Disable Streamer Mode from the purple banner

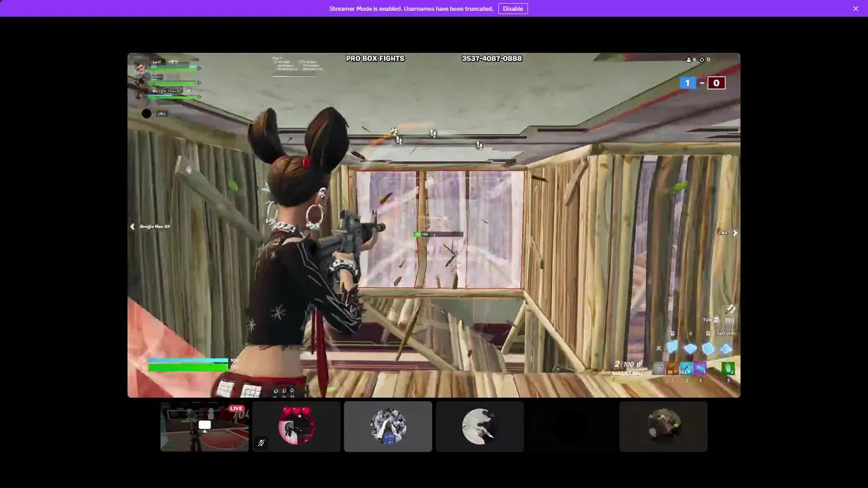point(513,9)
